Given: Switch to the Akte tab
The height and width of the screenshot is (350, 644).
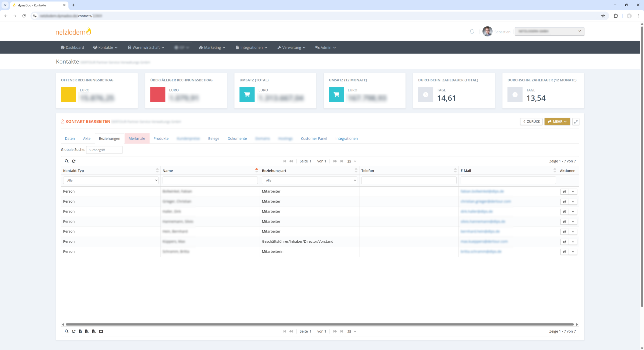Looking at the screenshot, I should (x=87, y=139).
